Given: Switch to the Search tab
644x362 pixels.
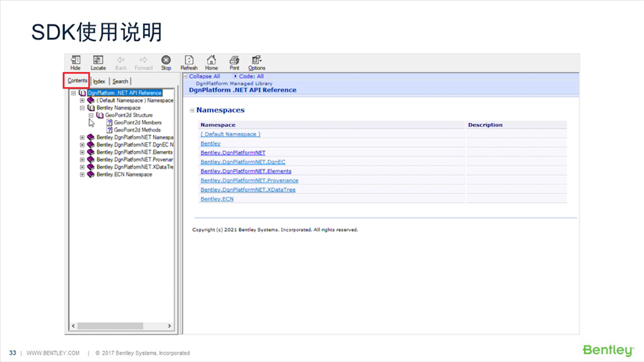Looking at the screenshot, I should [120, 82].
